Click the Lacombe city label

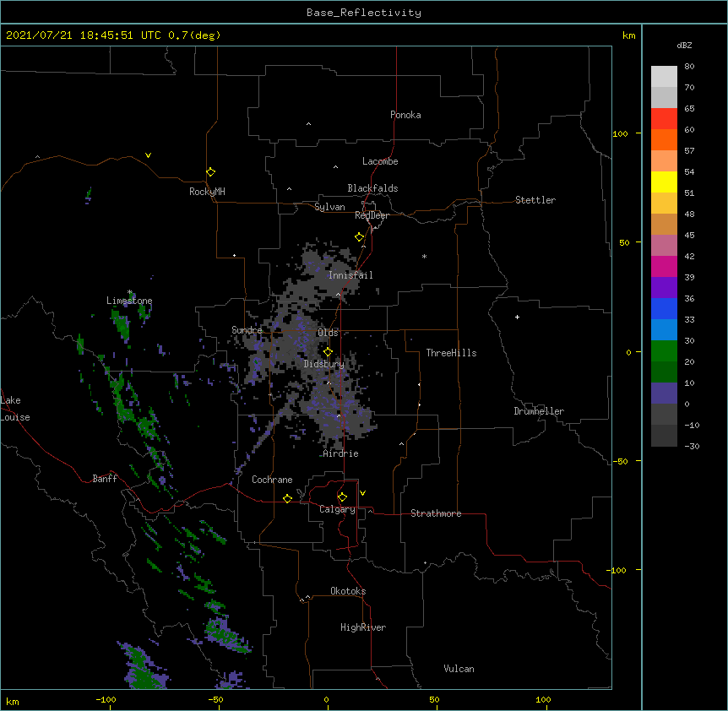pos(380,161)
